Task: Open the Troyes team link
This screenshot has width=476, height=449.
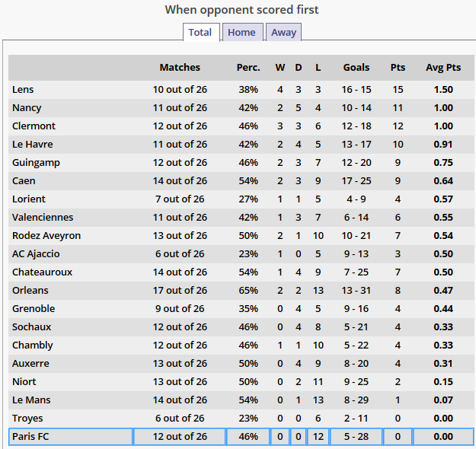Action: point(27,419)
